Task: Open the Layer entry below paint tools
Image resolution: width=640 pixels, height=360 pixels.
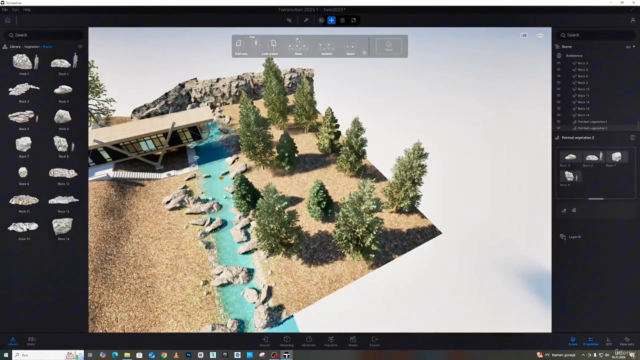Action: tap(571, 237)
